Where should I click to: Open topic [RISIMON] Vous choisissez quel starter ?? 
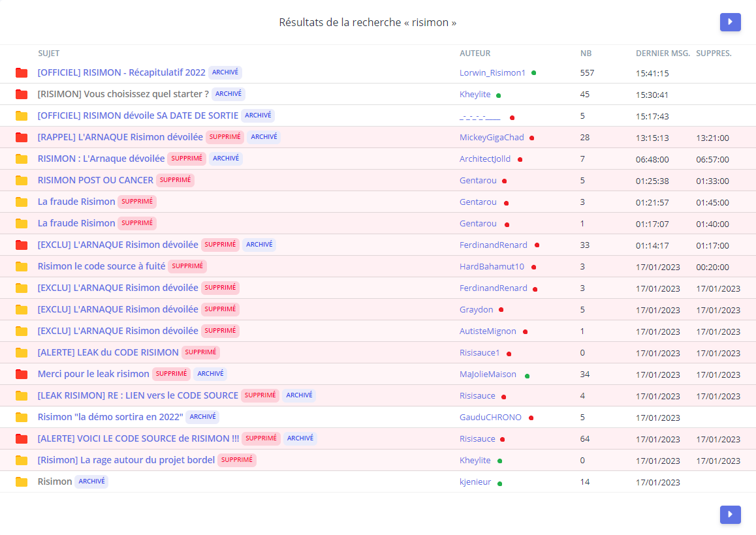(x=123, y=94)
